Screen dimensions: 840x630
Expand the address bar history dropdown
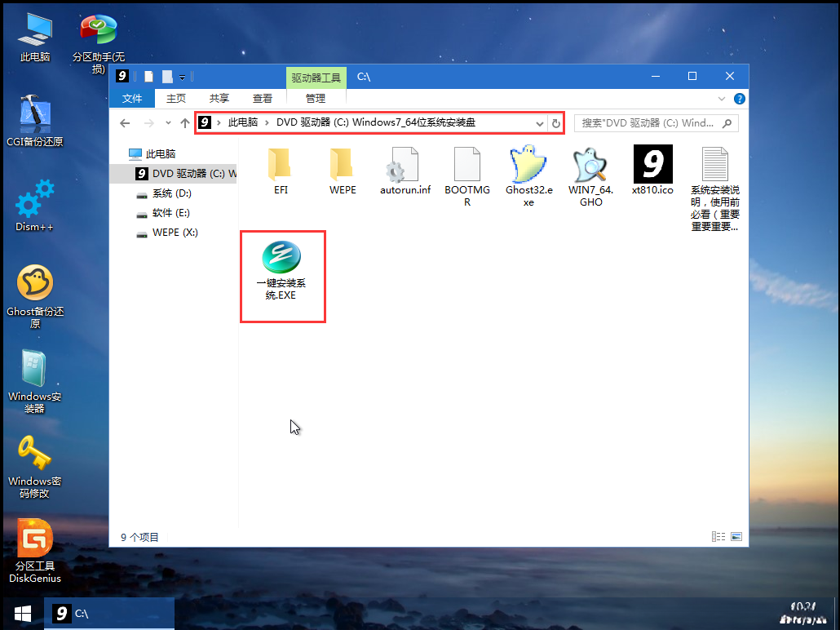pos(539,122)
